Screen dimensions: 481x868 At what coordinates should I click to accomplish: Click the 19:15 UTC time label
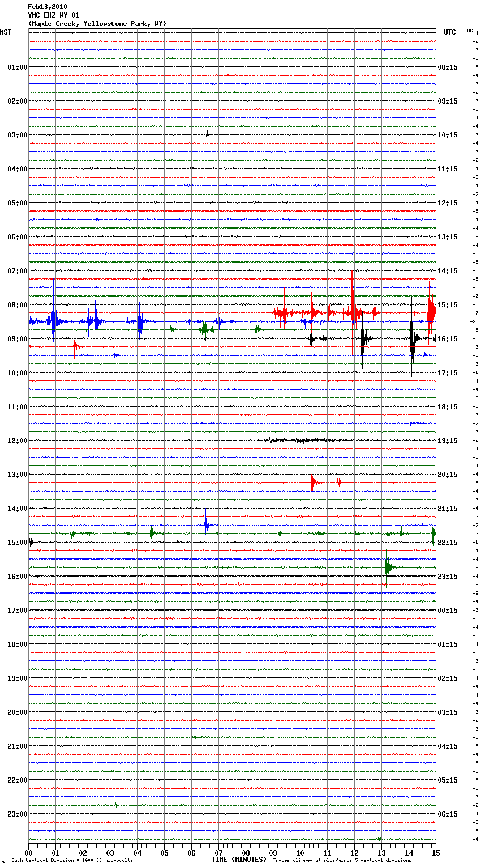point(448,441)
